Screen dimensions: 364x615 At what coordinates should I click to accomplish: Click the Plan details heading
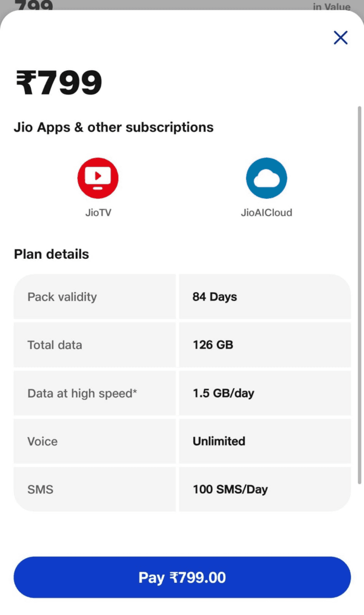tap(51, 254)
